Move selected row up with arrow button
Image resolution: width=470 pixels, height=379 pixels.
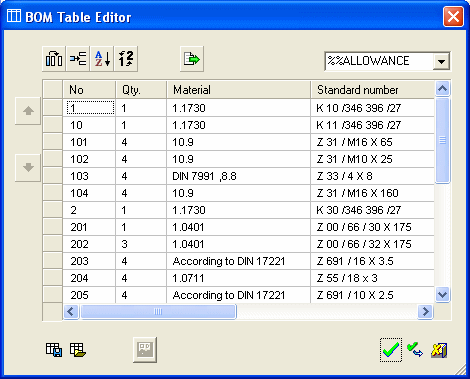28,111
